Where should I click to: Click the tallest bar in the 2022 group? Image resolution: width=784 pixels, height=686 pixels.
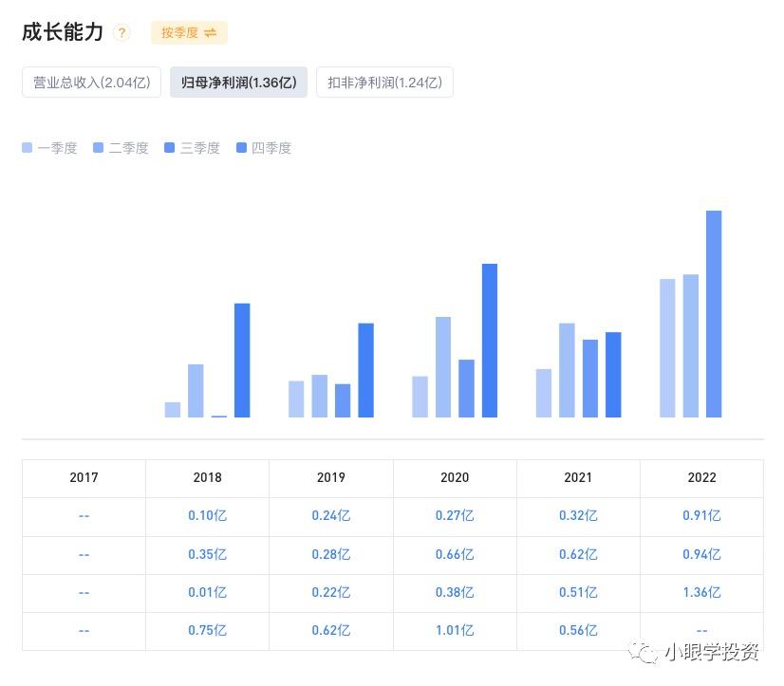(x=714, y=313)
